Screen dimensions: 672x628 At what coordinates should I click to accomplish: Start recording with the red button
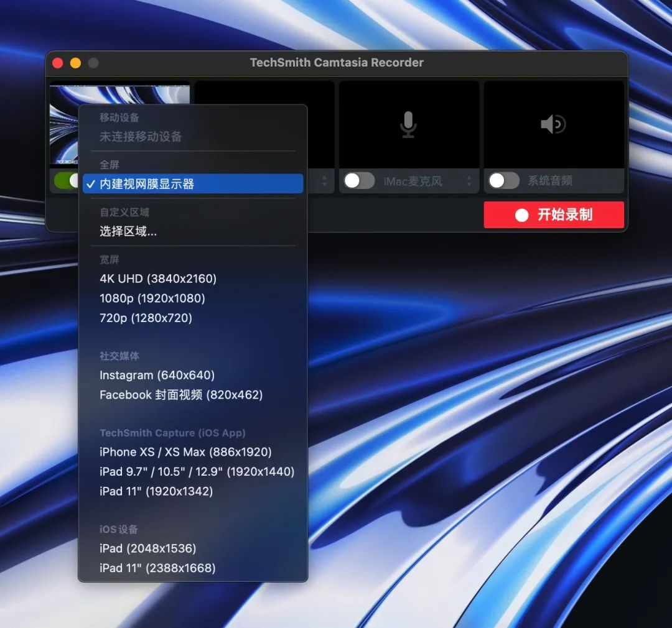tap(554, 215)
